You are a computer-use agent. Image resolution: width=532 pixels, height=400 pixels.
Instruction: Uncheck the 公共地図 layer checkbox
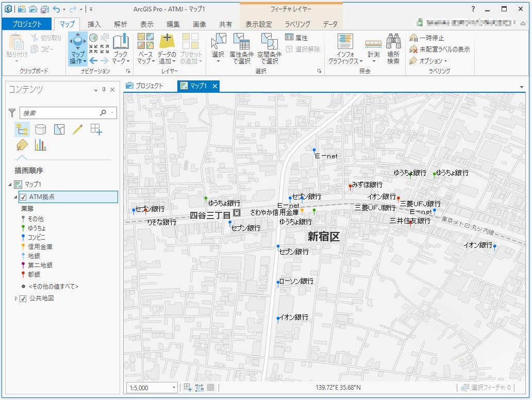click(x=23, y=298)
